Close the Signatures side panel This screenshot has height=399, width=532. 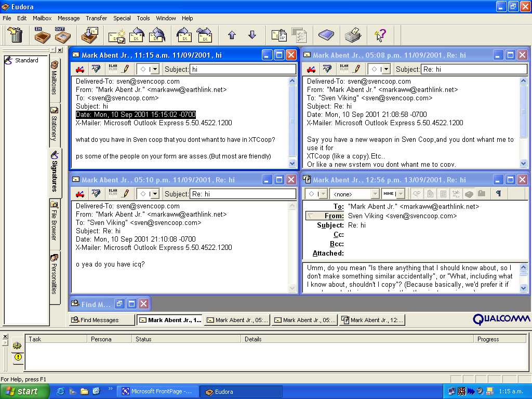pos(60,50)
